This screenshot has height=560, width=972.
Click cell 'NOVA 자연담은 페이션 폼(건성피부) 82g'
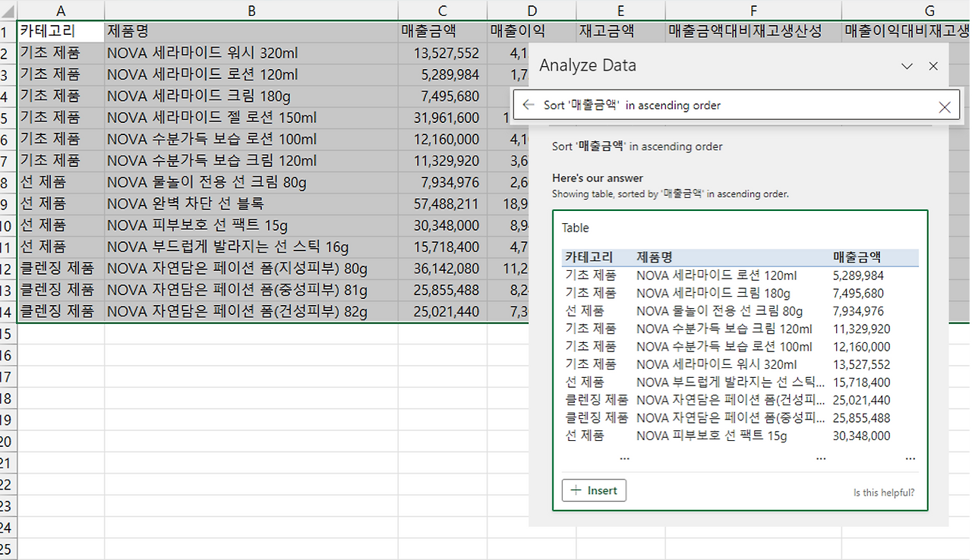pos(251,312)
